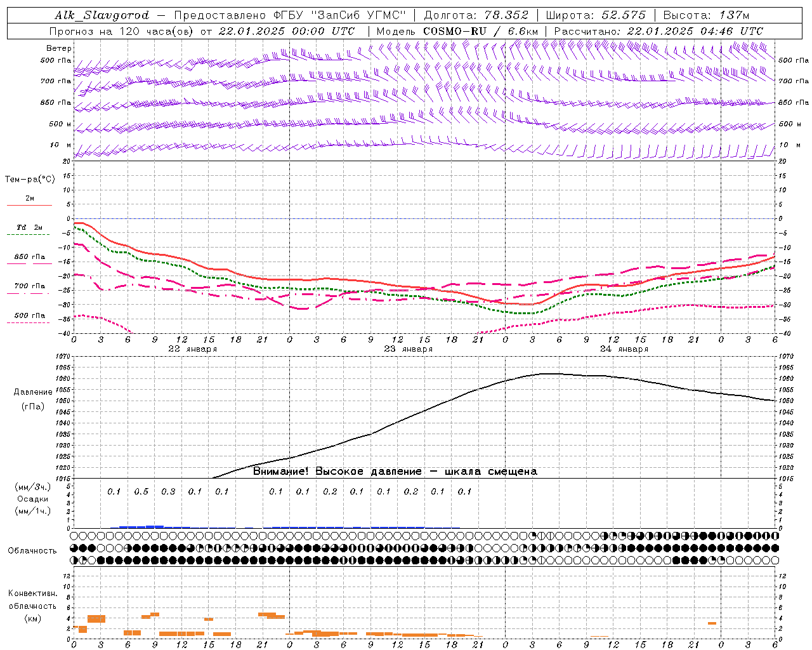The width and height of the screenshot is (812, 650).
Task: Click the '700 гПа' temperature legend label
Action: click(29, 286)
